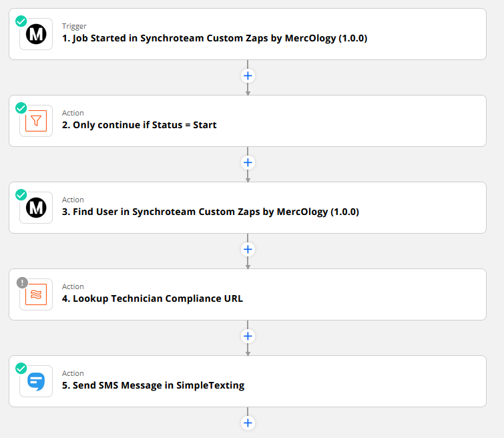Open the Job Started in Synchroteam trigger
Screen dimensions: 504x438
[x=248, y=34]
